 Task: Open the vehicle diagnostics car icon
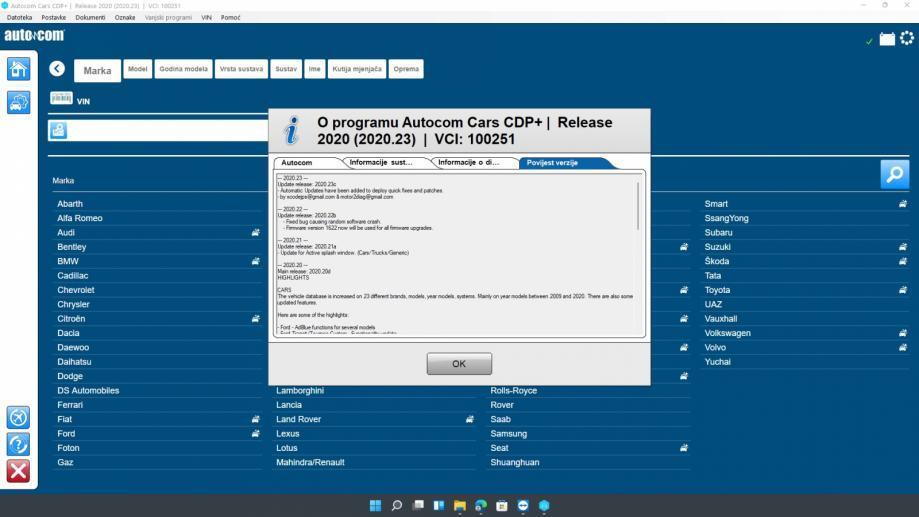point(18,101)
